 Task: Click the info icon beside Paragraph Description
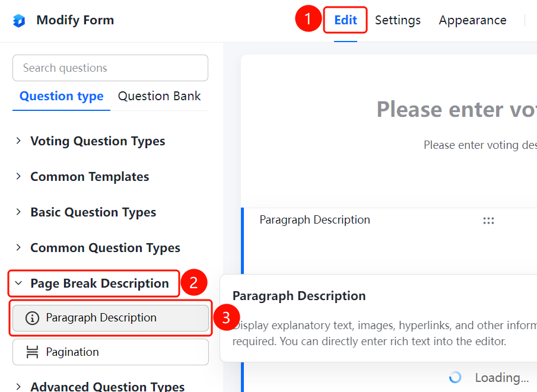(32, 318)
